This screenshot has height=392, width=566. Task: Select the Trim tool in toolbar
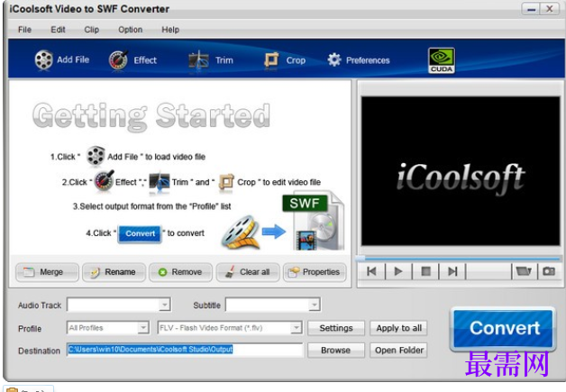click(211, 60)
